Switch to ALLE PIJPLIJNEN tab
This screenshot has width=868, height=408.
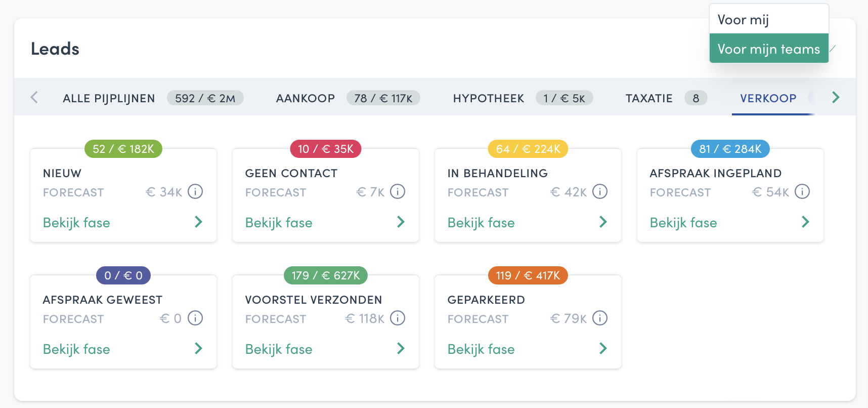coord(109,98)
